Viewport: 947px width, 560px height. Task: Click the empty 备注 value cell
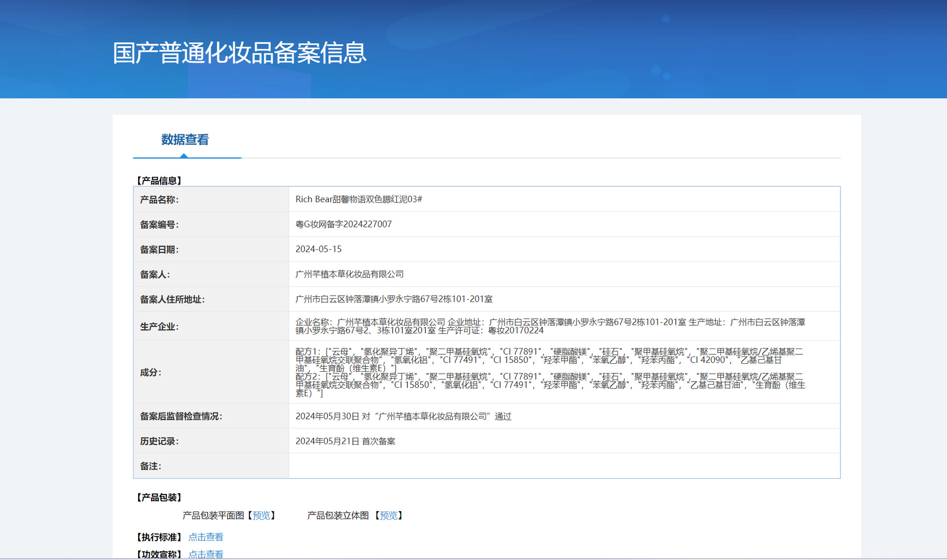564,466
